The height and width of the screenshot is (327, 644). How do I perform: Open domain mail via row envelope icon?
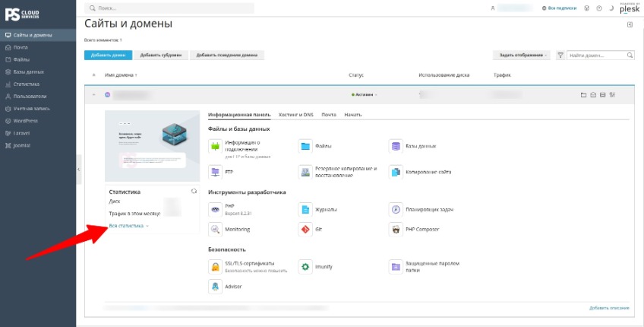click(x=593, y=95)
